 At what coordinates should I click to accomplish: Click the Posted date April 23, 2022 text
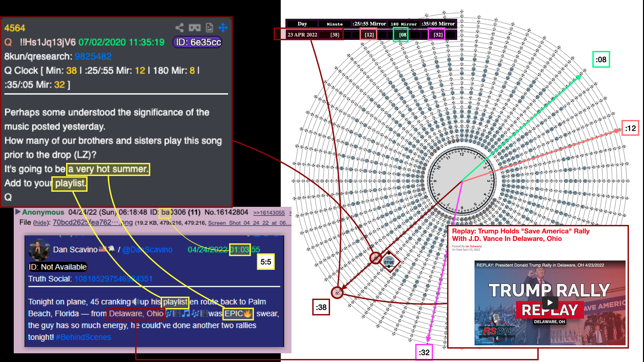click(x=466, y=250)
